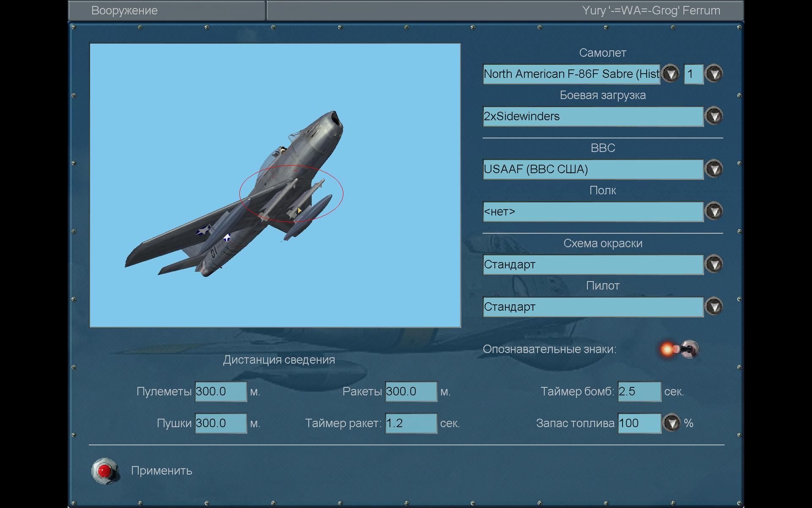Click the Пушки convergence distance field
Viewport: 812px width, 508px height.
click(220, 423)
